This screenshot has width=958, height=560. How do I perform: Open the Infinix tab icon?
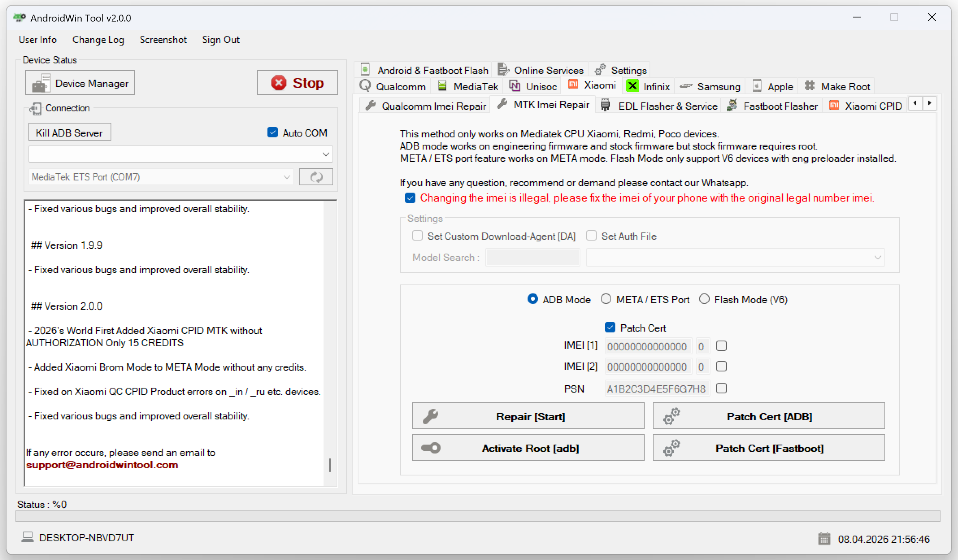pos(633,86)
